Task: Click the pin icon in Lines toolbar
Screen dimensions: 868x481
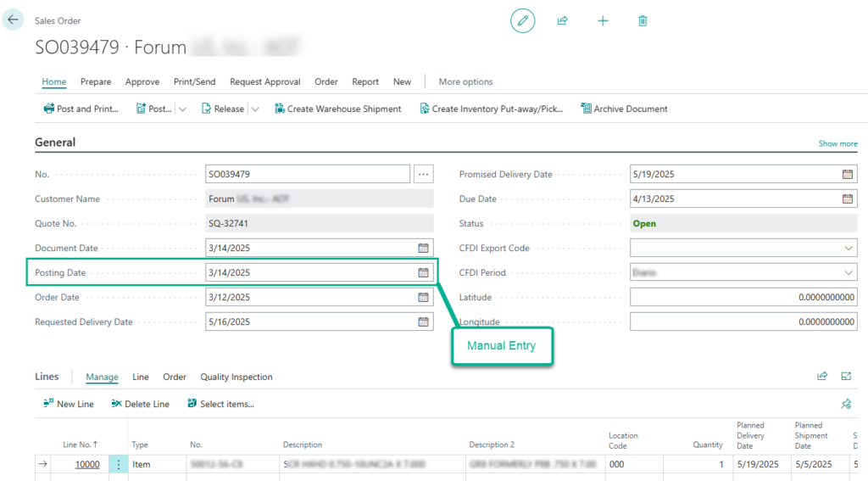Action: [846, 404]
